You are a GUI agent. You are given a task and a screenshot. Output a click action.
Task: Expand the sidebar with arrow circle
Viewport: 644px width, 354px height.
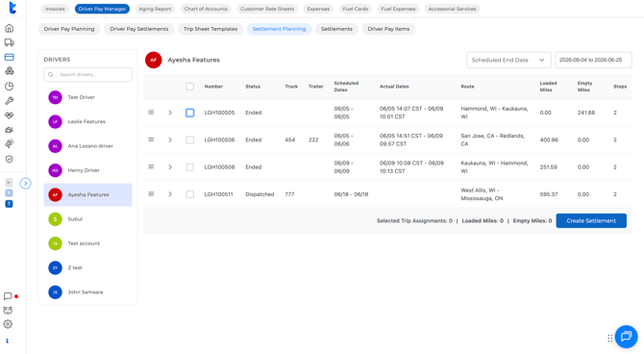coord(25,183)
